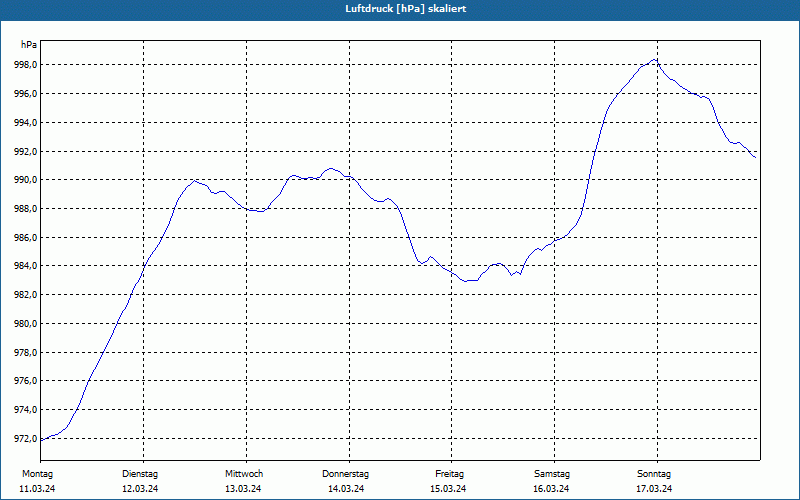Click the 984,0 axis value
Image resolution: width=800 pixels, height=500 pixels.
click(26, 266)
